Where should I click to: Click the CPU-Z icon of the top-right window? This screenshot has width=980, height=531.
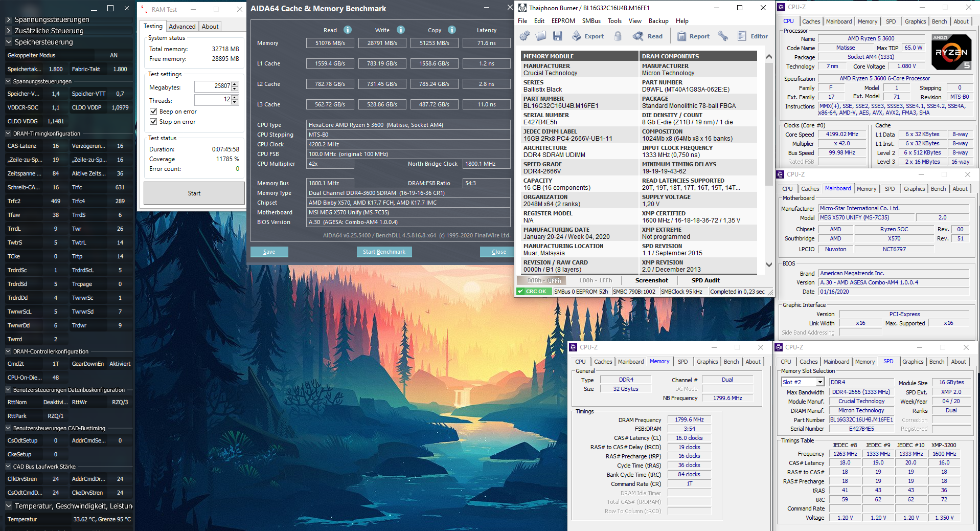[x=781, y=7]
